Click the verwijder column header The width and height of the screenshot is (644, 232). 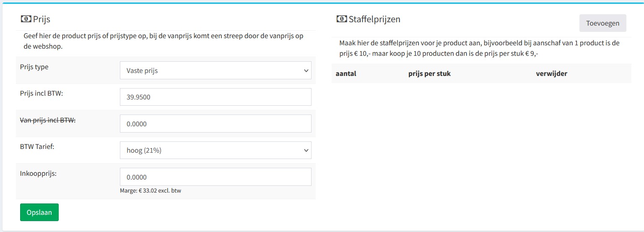[551, 74]
